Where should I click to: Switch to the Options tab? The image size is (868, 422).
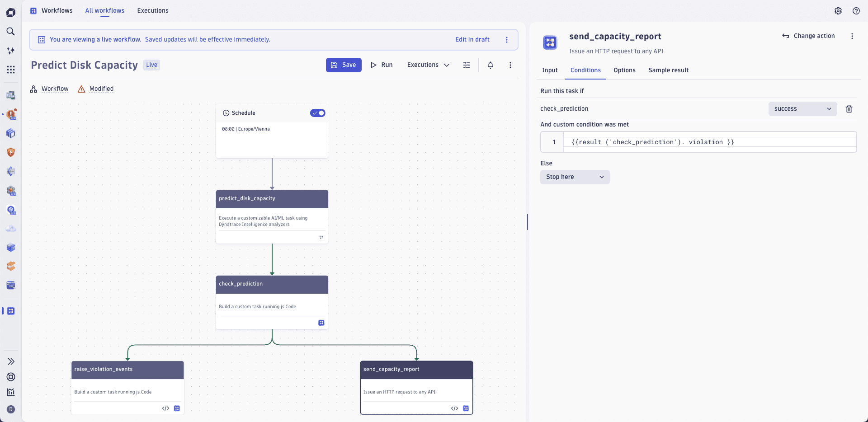pos(624,70)
